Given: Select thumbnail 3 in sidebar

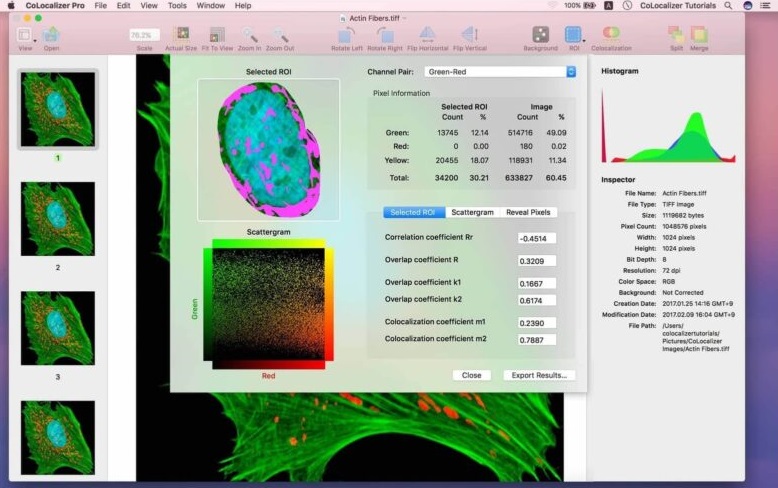Looking at the screenshot, I should 58,328.
